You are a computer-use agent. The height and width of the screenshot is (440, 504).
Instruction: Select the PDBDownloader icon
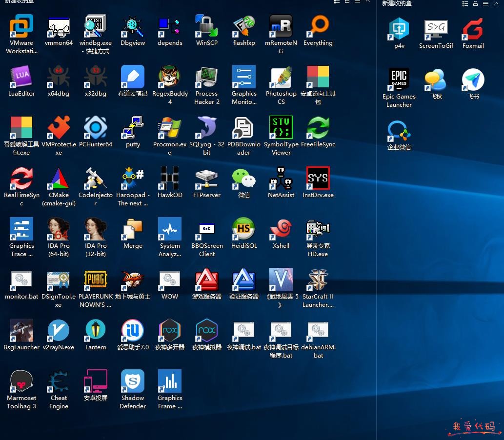click(x=244, y=127)
